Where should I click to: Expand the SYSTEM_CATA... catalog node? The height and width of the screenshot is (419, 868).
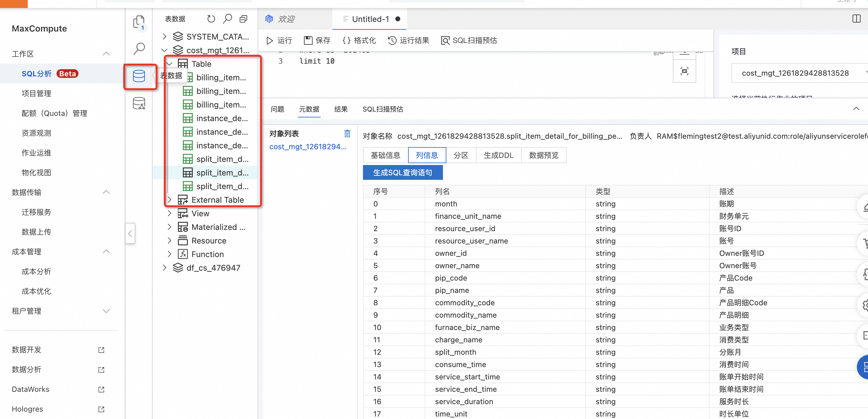click(164, 36)
